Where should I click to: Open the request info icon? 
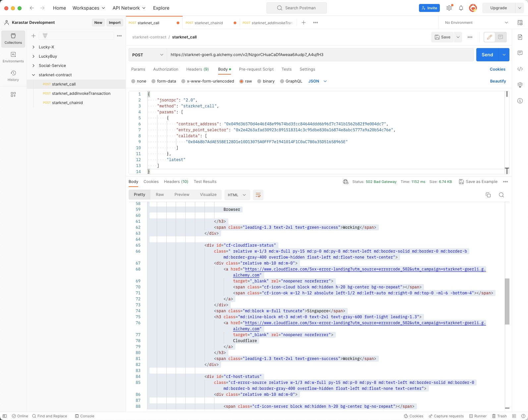(520, 101)
